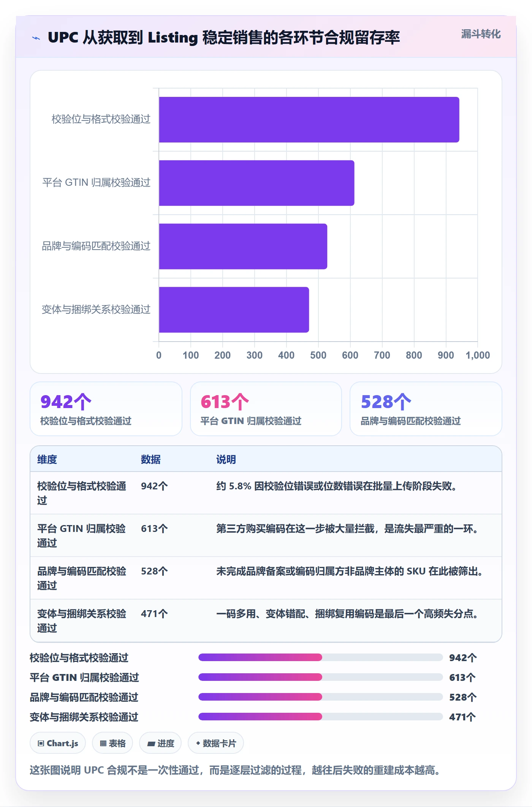
Task: Open the 528个 stat card
Action: (x=426, y=409)
